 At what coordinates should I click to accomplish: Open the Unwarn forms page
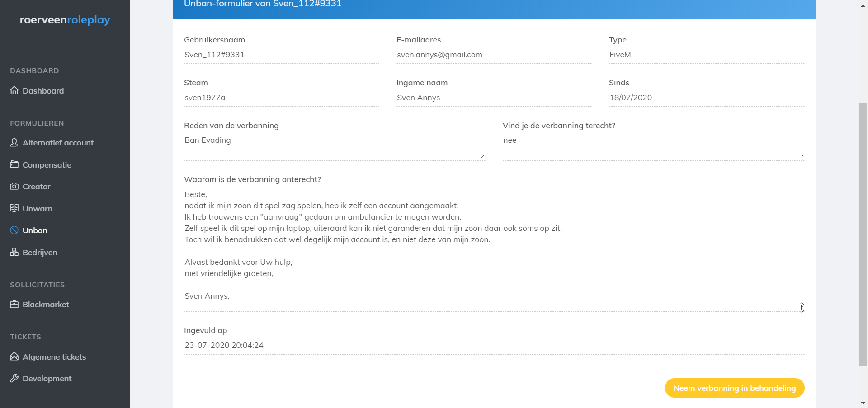tap(38, 209)
